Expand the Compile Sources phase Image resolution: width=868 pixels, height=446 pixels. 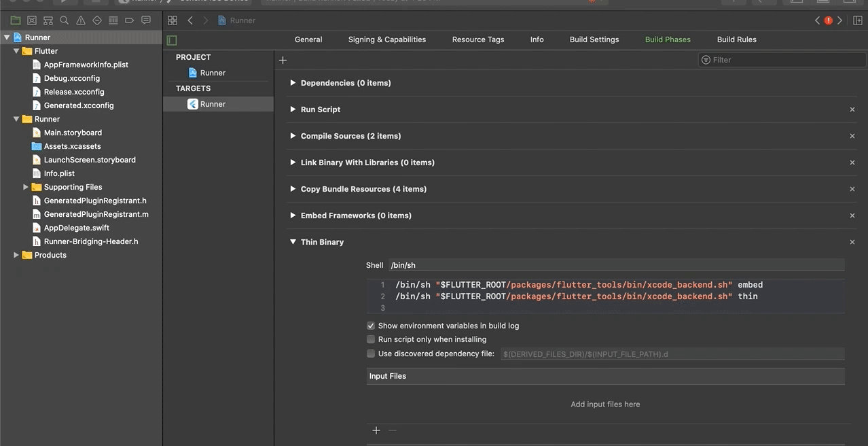tap(293, 136)
